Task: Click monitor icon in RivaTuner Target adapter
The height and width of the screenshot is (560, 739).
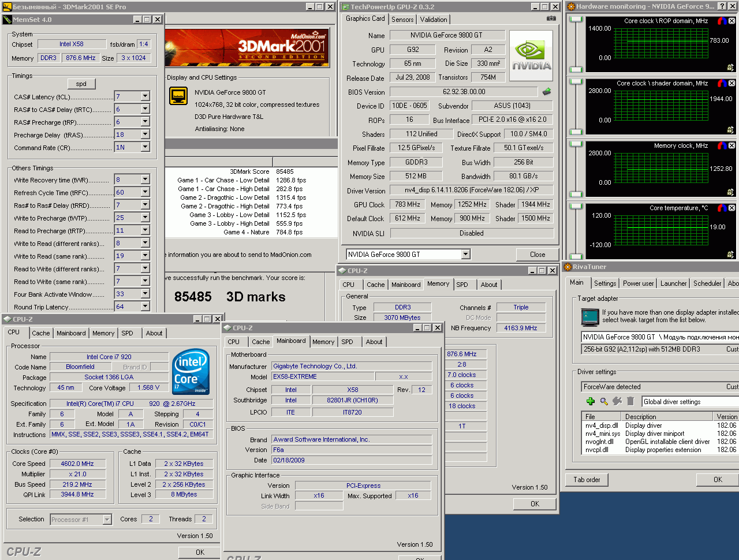Action: 590,317
